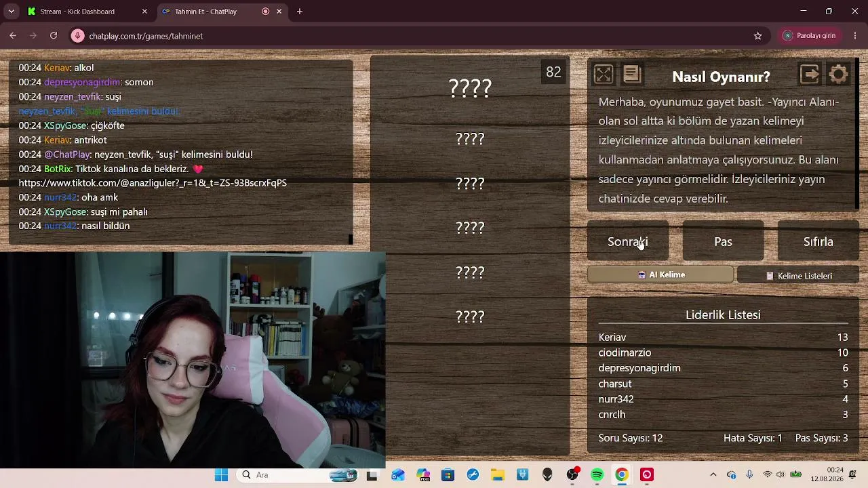Viewport: 868px width, 488px height.
Task: Open the notes page icon beside fullscreen
Action: (x=631, y=74)
